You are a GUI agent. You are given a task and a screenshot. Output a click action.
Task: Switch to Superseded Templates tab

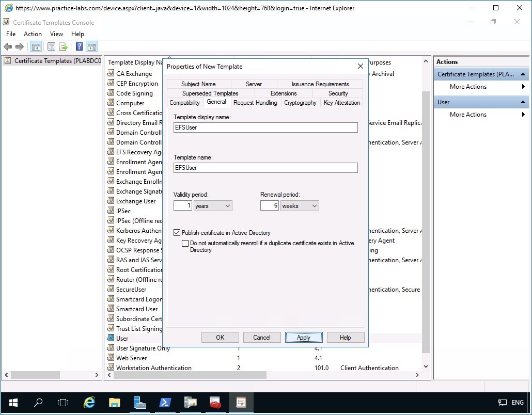210,93
